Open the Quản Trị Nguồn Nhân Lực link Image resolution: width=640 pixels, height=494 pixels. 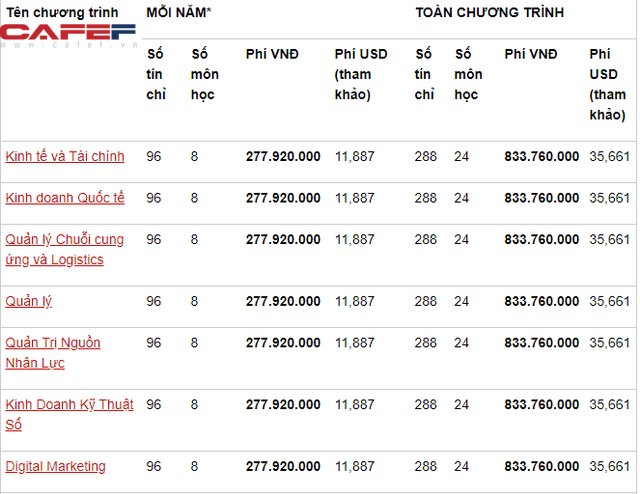(53, 353)
